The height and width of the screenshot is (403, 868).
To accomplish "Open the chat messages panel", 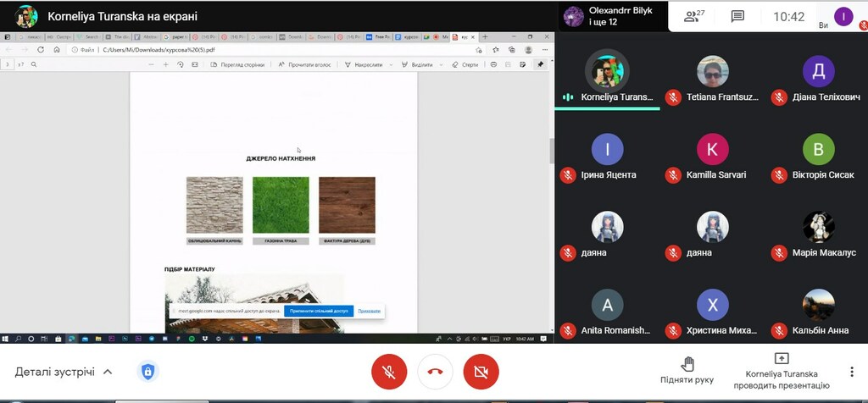I will 737,16.
